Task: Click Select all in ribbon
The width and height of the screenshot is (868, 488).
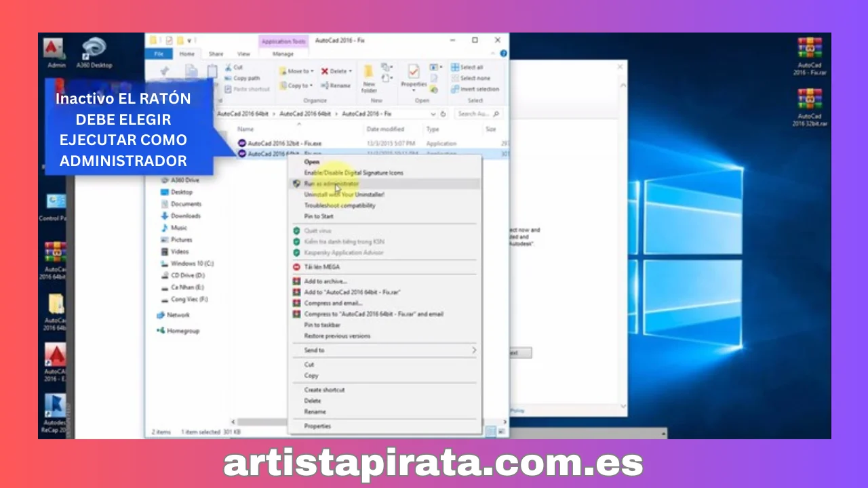Action: point(467,67)
